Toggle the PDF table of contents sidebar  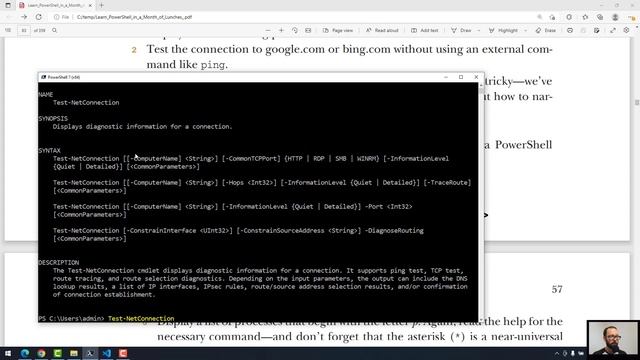pyautogui.click(x=8, y=30)
